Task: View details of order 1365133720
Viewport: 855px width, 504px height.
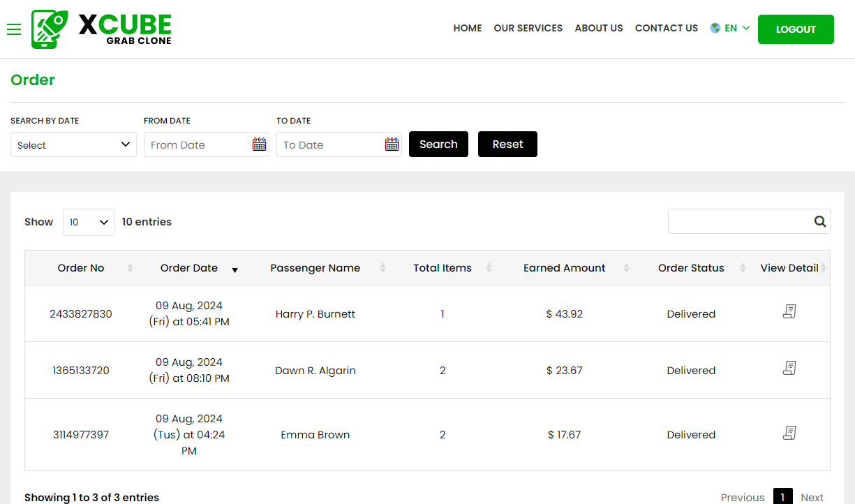Action: (789, 368)
